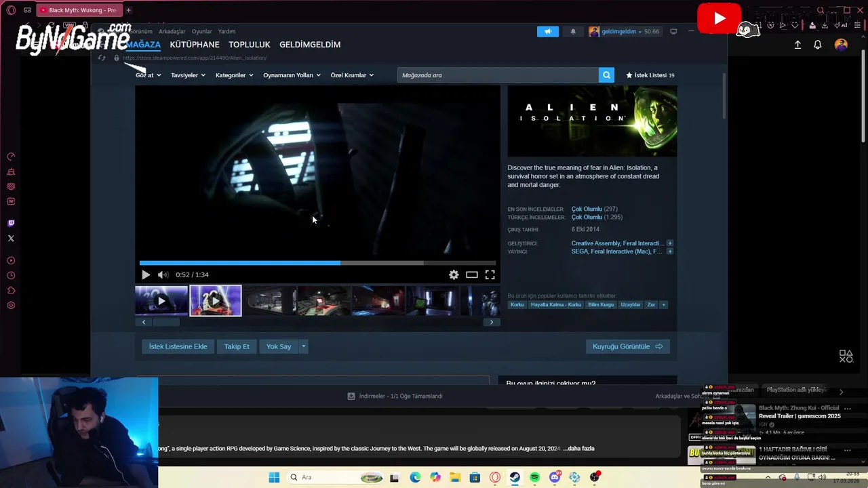This screenshot has width=868, height=488.
Task: Click Steam announcements megaphone icon
Action: point(548,31)
